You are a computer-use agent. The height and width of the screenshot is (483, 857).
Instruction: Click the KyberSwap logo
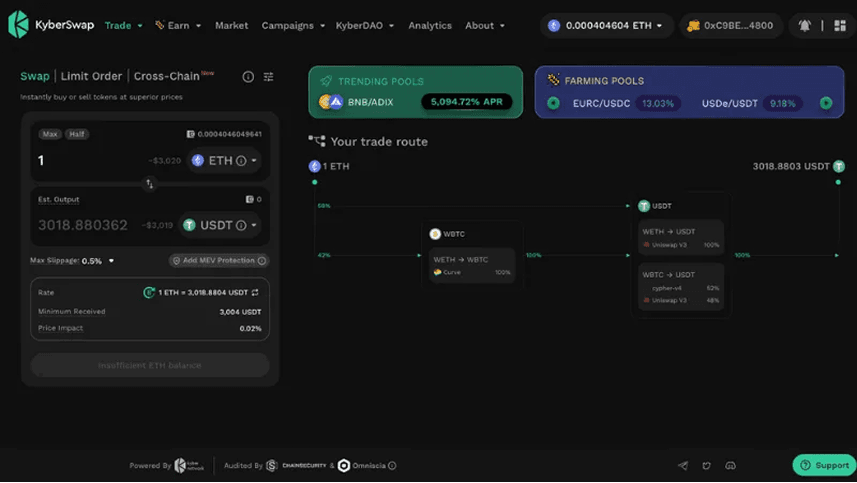tap(51, 25)
